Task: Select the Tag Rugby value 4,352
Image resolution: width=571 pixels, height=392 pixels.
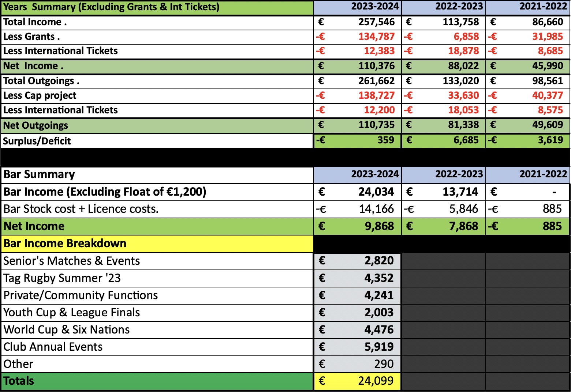Action: pos(379,278)
